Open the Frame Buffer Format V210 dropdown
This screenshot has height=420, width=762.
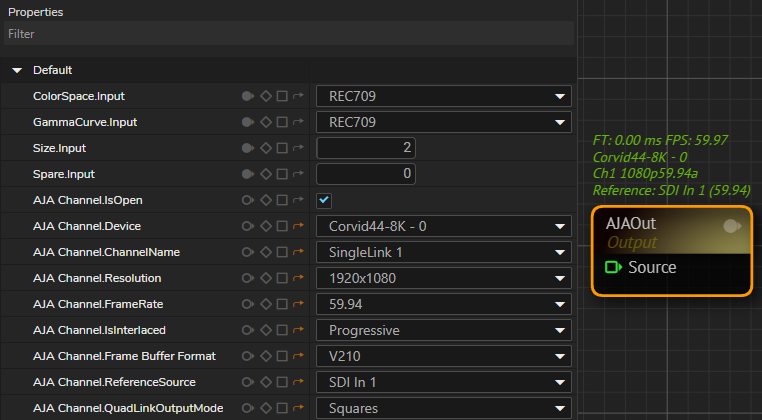[x=444, y=356]
